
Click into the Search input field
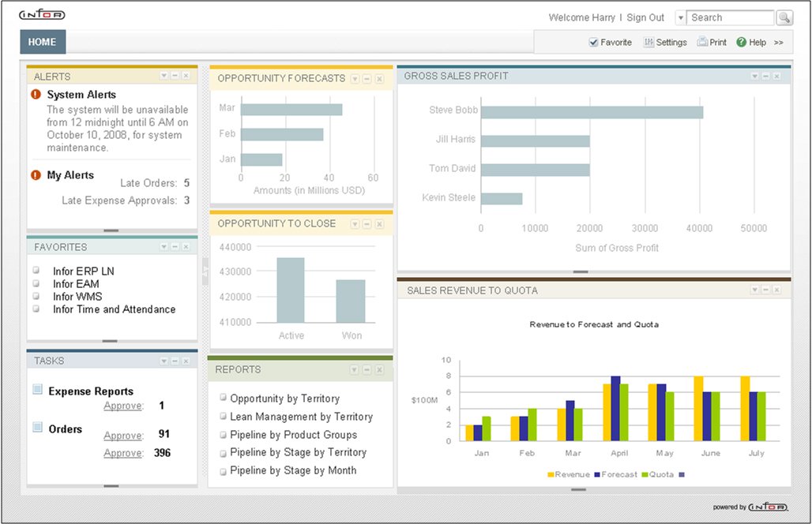[x=730, y=17]
